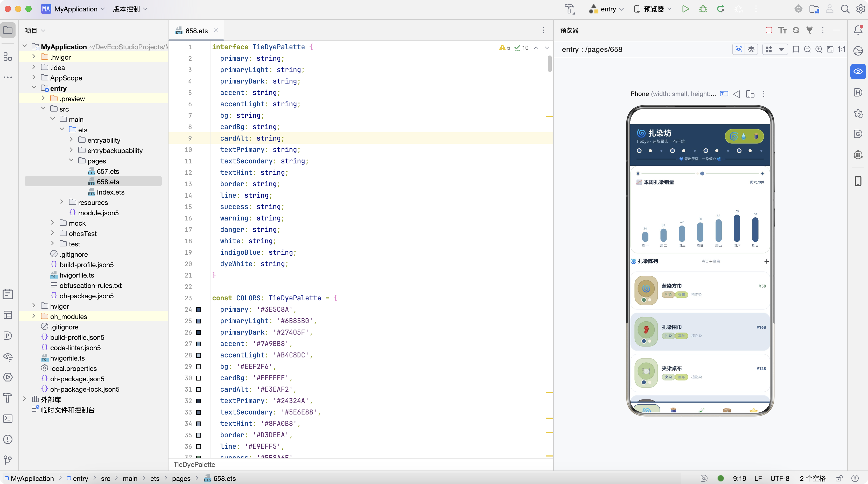Open the 预览器 device dropdown
The image size is (868, 484).
(653, 9)
